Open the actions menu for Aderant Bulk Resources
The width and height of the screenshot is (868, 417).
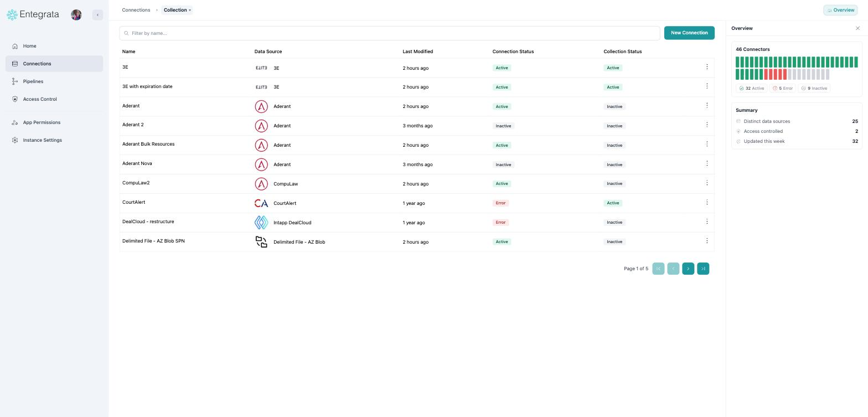[x=707, y=144]
